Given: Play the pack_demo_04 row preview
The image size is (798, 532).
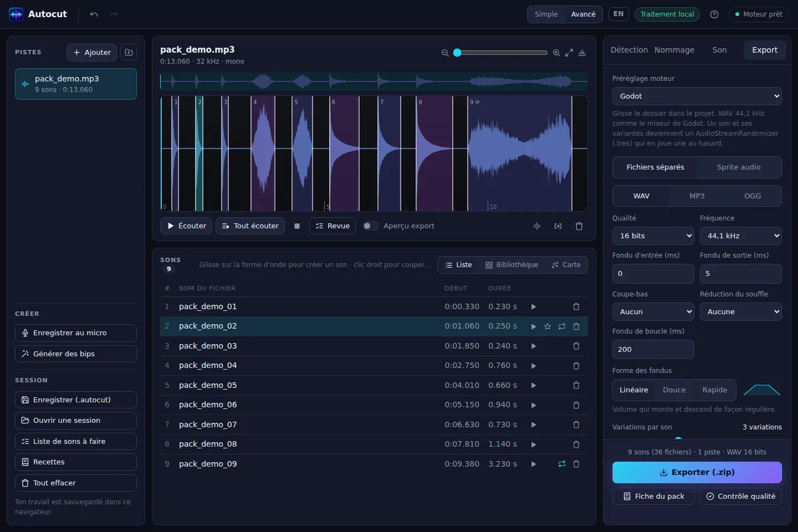Looking at the screenshot, I should click(534, 366).
